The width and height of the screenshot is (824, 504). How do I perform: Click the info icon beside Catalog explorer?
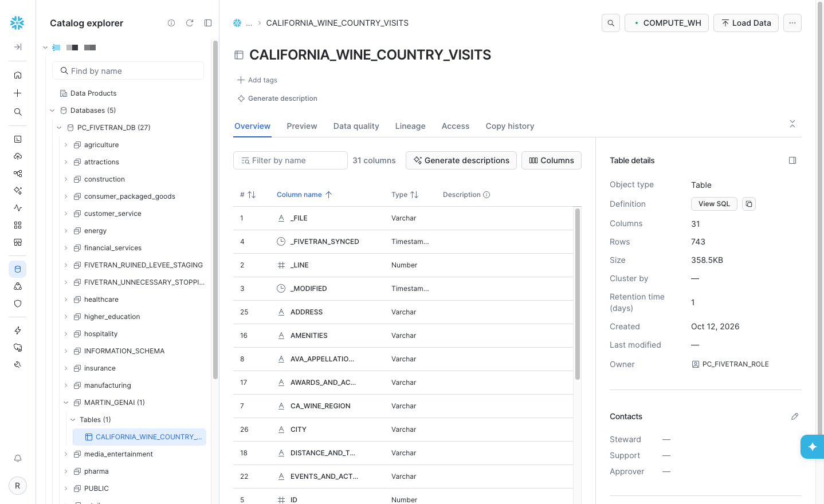click(x=171, y=23)
